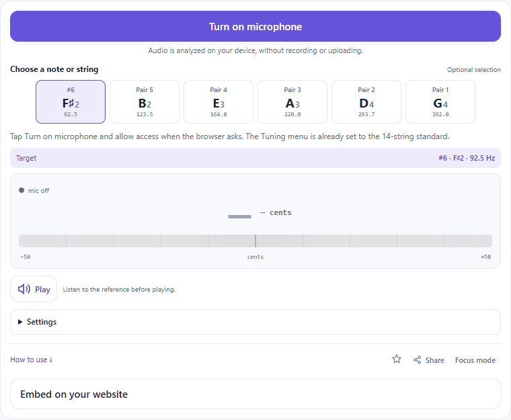The image size is (511, 420).
Task: Click the cents tuning meter bar
Action: 255,241
